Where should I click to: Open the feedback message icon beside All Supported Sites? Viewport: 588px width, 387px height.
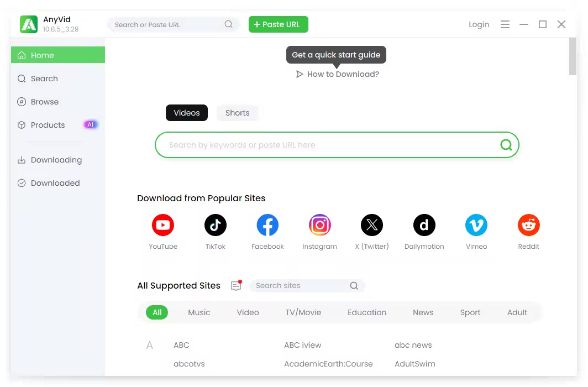pyautogui.click(x=236, y=286)
